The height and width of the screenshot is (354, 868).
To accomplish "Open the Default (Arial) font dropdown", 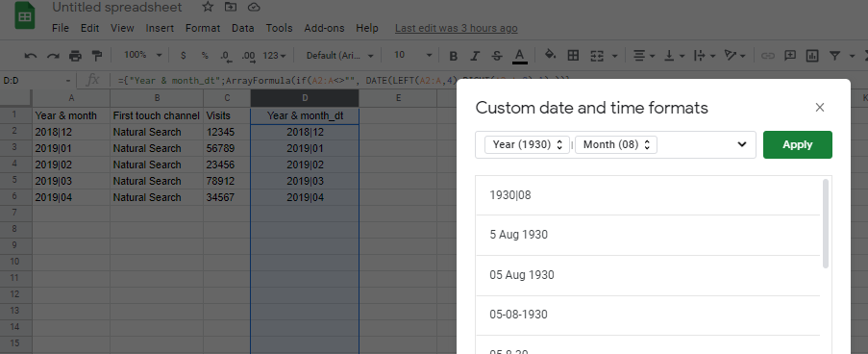I will point(340,56).
